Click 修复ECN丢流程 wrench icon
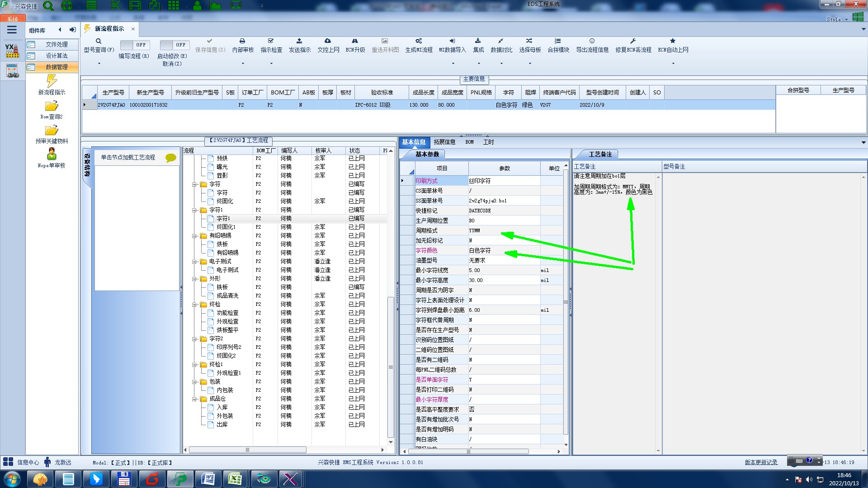Image resolution: width=868 pixels, height=488 pixels. tap(633, 41)
